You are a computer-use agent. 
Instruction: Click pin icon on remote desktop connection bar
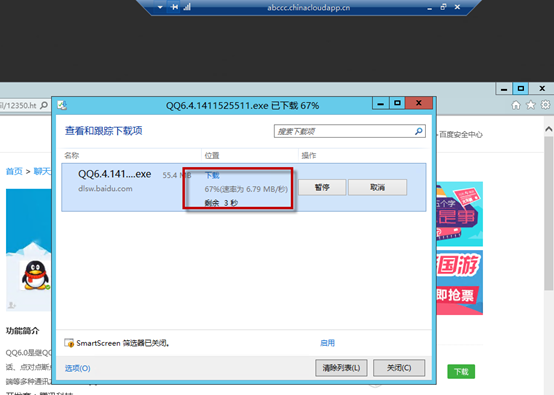pos(174,7)
